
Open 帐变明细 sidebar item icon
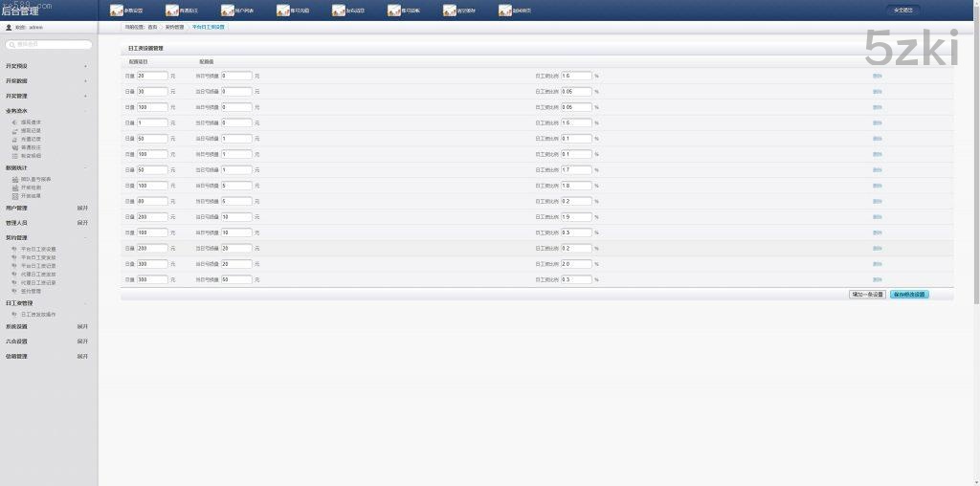15,156
